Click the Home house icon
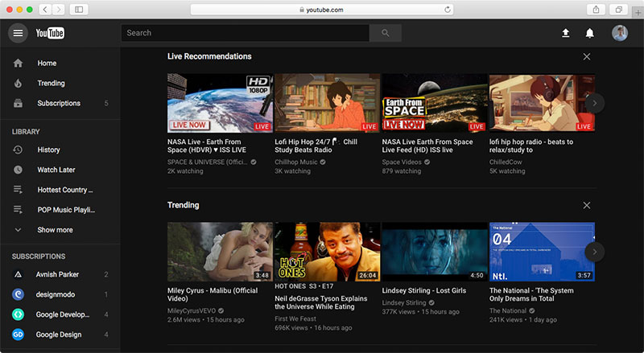644x353 pixels. [x=18, y=64]
